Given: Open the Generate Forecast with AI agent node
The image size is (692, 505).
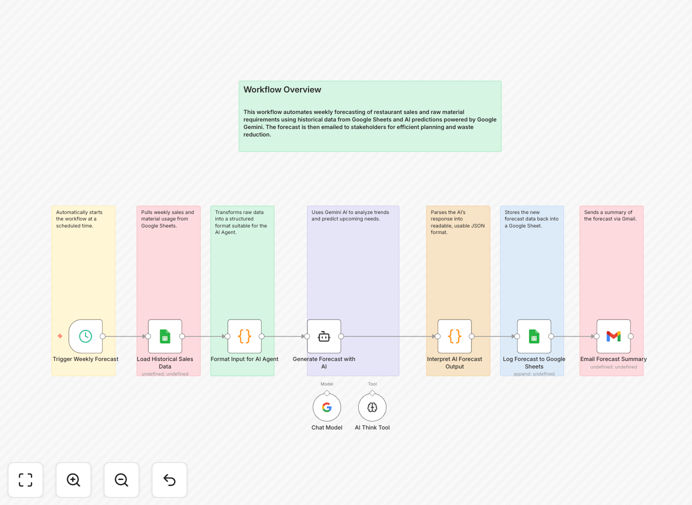Looking at the screenshot, I should pyautogui.click(x=324, y=336).
